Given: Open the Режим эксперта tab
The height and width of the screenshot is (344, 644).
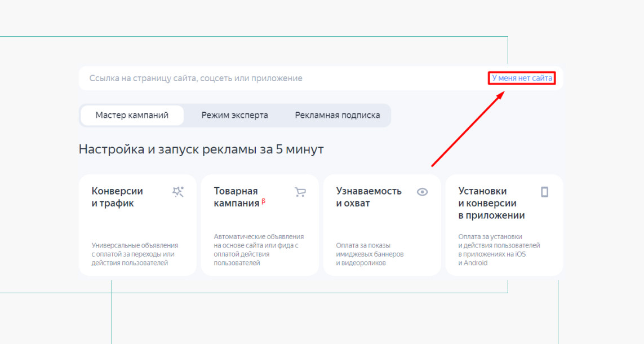Looking at the screenshot, I should pyautogui.click(x=234, y=115).
